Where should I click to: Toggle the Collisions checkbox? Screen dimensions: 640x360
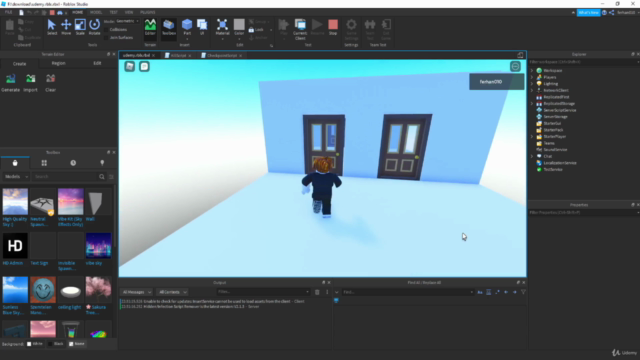point(107,29)
